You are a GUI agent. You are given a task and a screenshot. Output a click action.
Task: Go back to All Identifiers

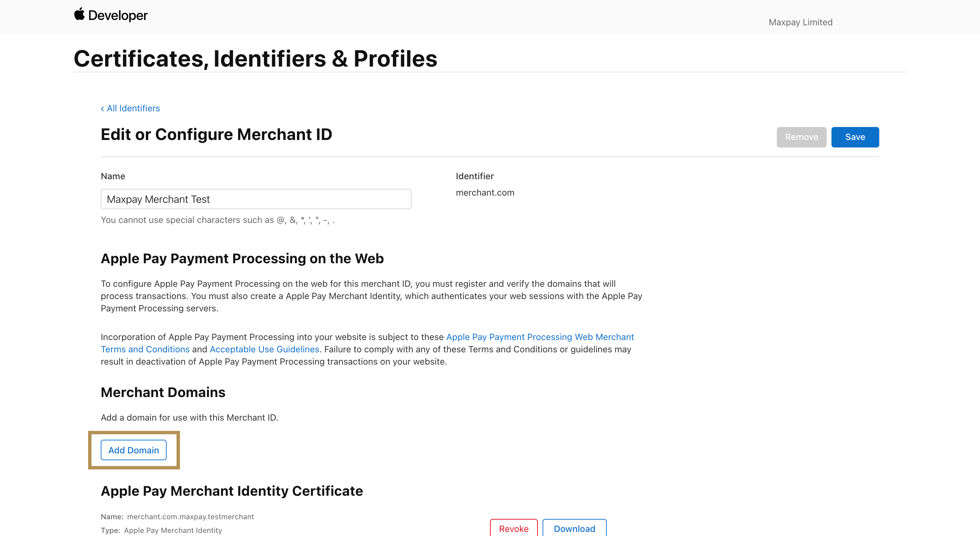click(x=133, y=109)
